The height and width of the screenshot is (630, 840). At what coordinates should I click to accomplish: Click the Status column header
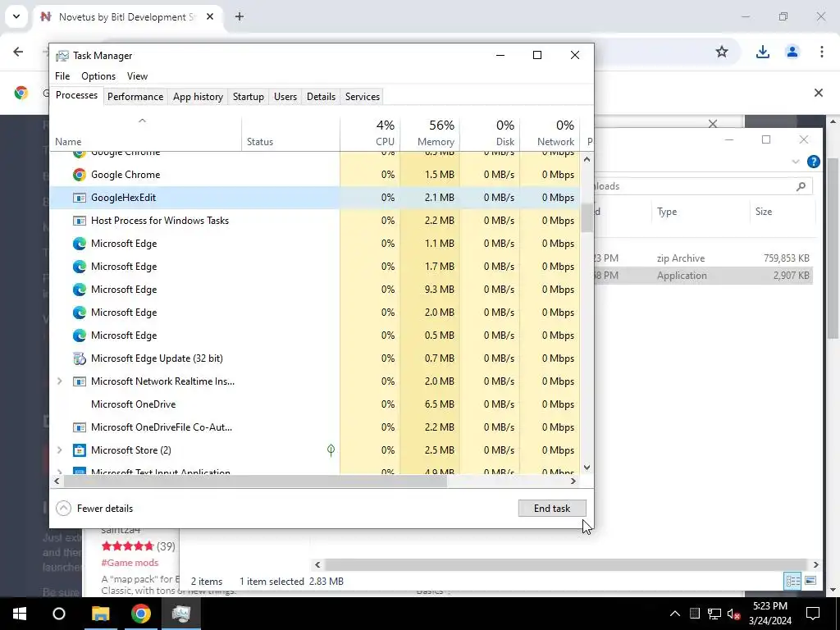tap(290, 133)
